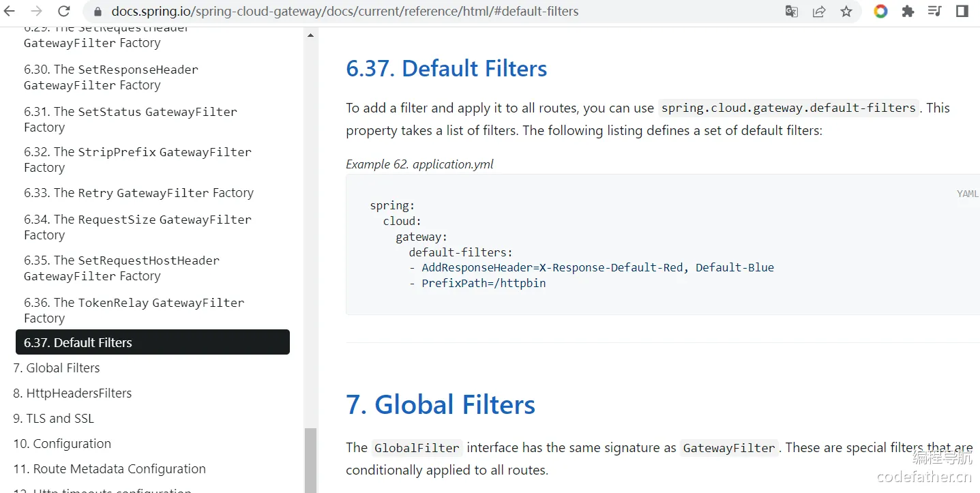
Task: Click the Example 62. application.yml caption
Action: point(419,164)
